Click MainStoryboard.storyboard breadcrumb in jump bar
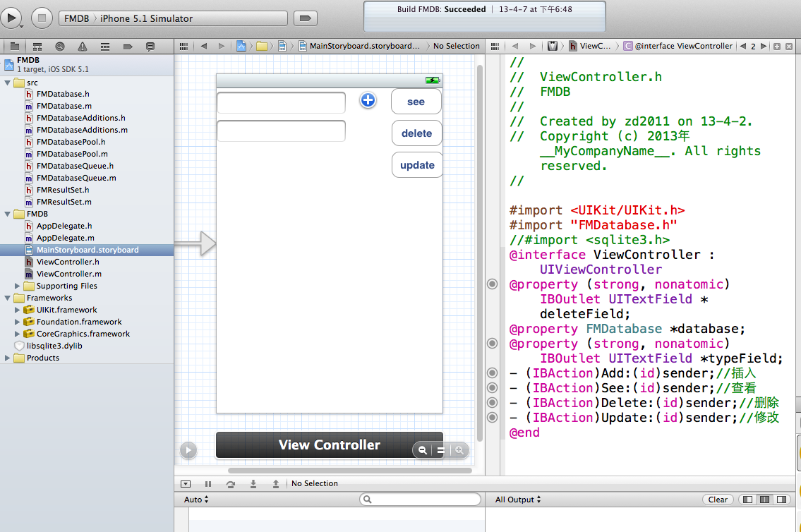Image resolution: width=801 pixels, height=532 pixels. [359, 46]
